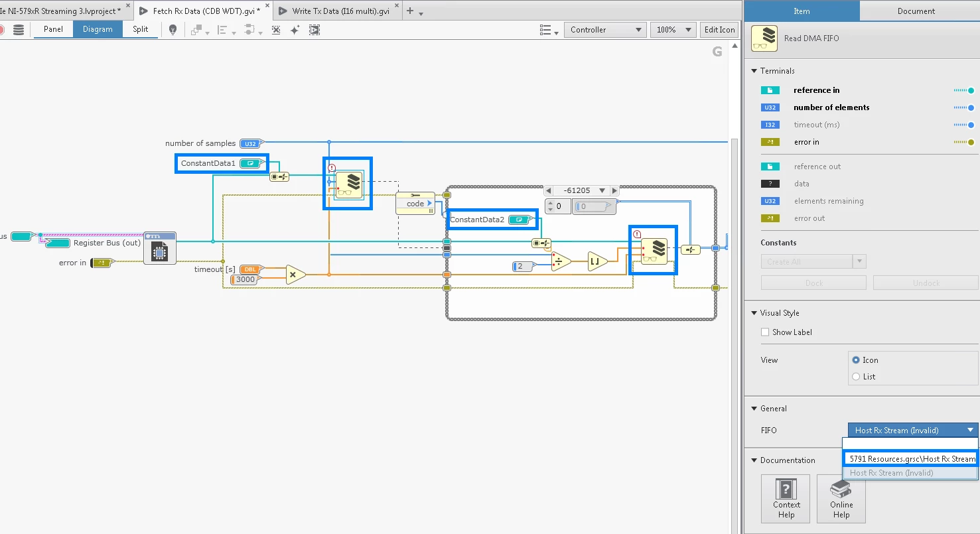
Task: Click the list view options icon near Controller dropdown
Action: click(547, 30)
